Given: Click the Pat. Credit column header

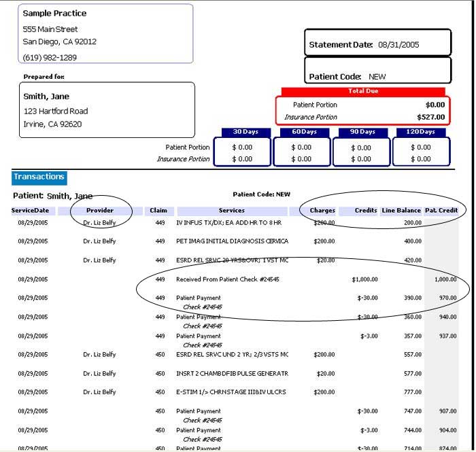Looking at the screenshot, I should [441, 211].
